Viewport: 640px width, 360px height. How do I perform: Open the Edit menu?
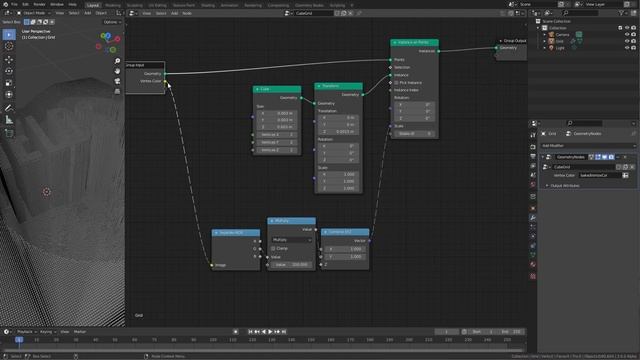[25, 4]
